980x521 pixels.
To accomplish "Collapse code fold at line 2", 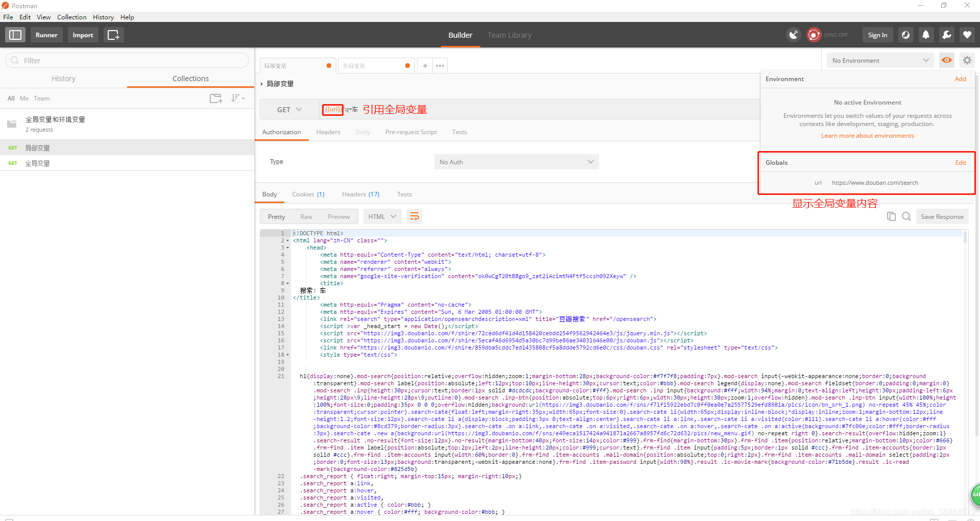I will pos(287,240).
